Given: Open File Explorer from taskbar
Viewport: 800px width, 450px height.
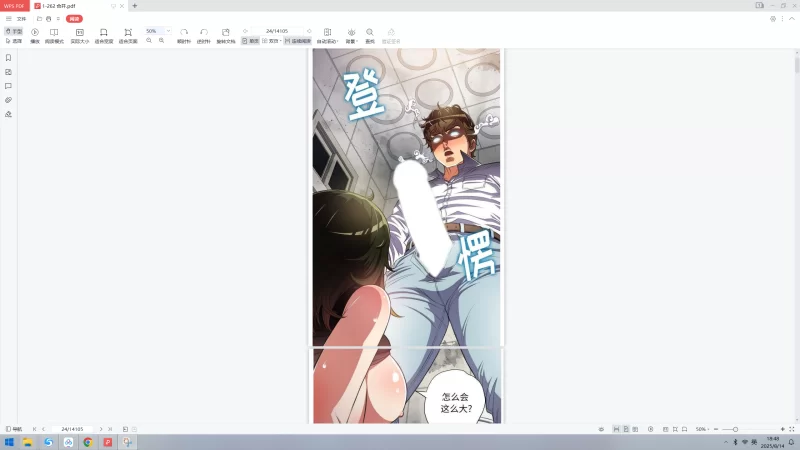Looking at the screenshot, I should click(28, 442).
